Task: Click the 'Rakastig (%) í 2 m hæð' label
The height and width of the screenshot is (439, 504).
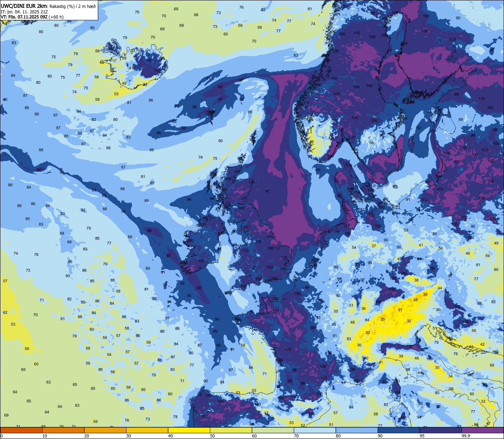Action: 72,6
